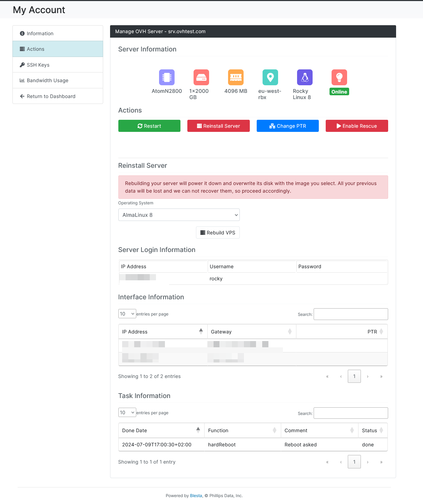Click the lightbulb status icon
Image resolution: width=423 pixels, height=504 pixels.
pyautogui.click(x=339, y=77)
